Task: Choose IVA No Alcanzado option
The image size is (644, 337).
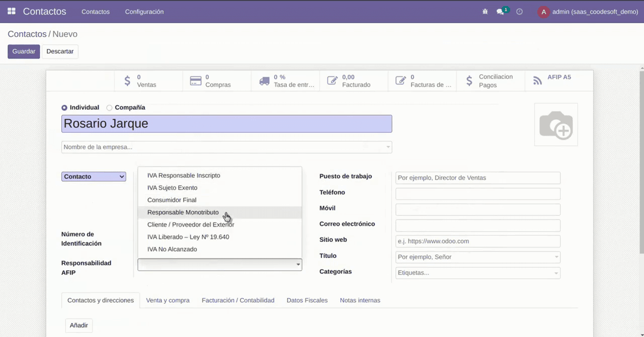Action: pyautogui.click(x=220, y=249)
